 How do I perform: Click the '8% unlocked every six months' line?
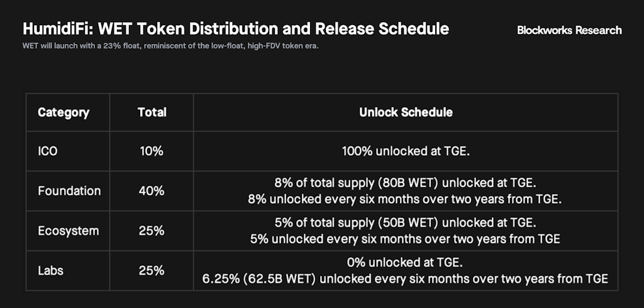point(406,198)
